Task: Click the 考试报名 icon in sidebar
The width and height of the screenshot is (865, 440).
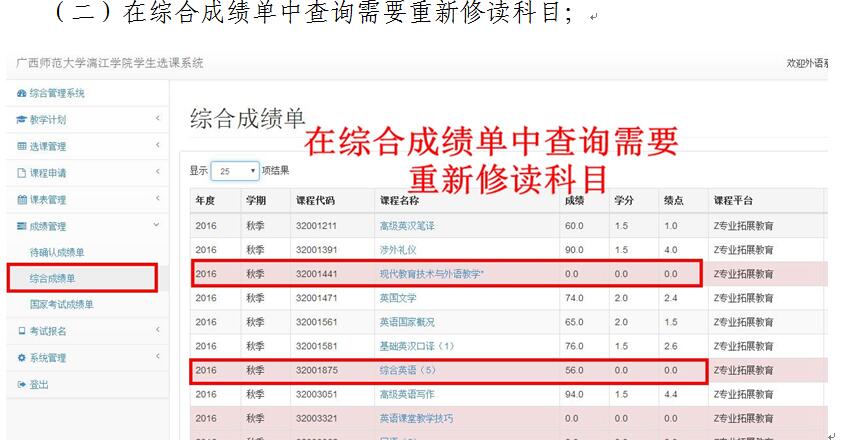Action: [x=22, y=331]
